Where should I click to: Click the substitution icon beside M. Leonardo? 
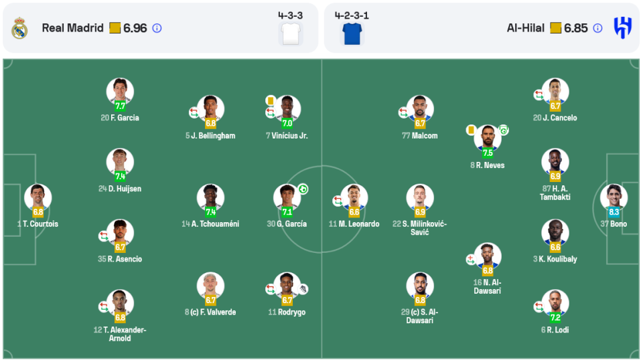pyautogui.click(x=338, y=201)
